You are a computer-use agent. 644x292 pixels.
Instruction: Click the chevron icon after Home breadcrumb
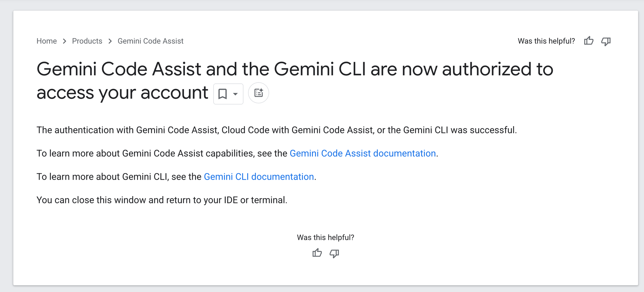pyautogui.click(x=64, y=41)
